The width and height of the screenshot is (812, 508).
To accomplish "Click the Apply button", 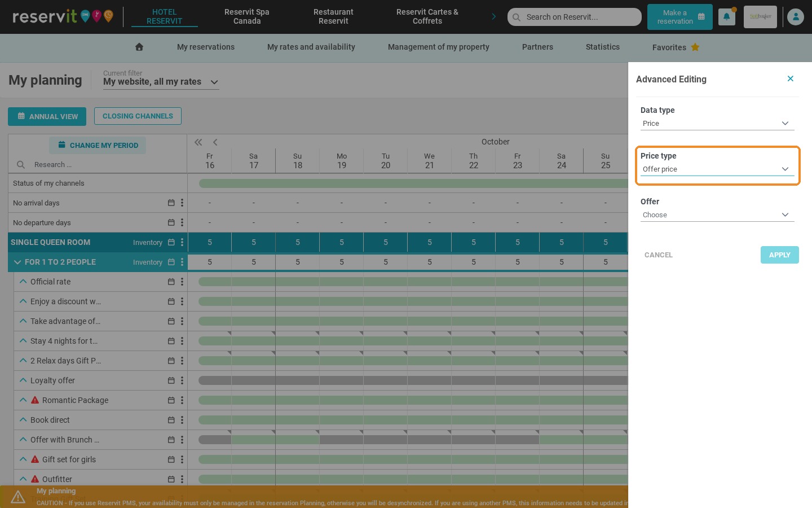I will (x=780, y=255).
